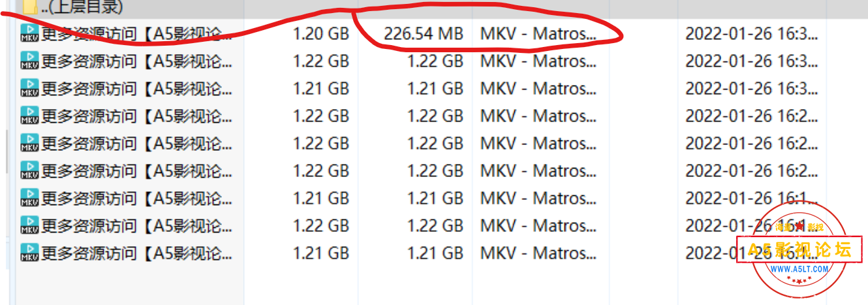The height and width of the screenshot is (305, 868).
Task: Click MKV file icon in second file row
Action: 29,61
